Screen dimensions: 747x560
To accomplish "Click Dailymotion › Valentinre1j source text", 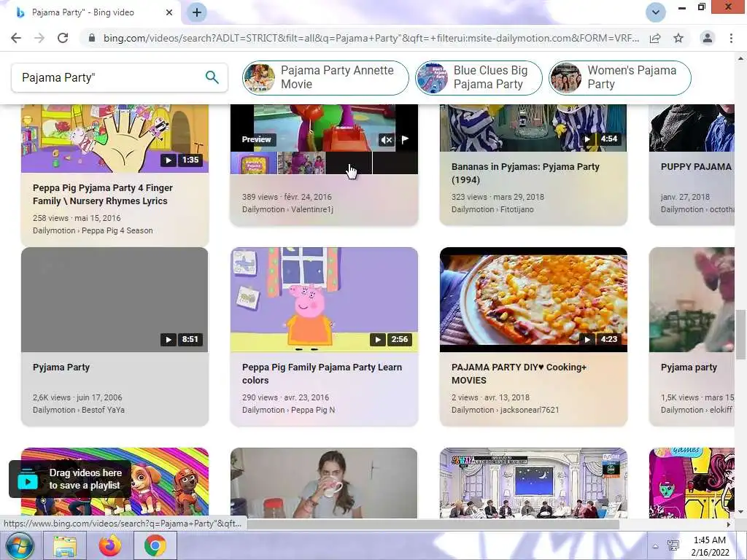I will pos(287,209).
